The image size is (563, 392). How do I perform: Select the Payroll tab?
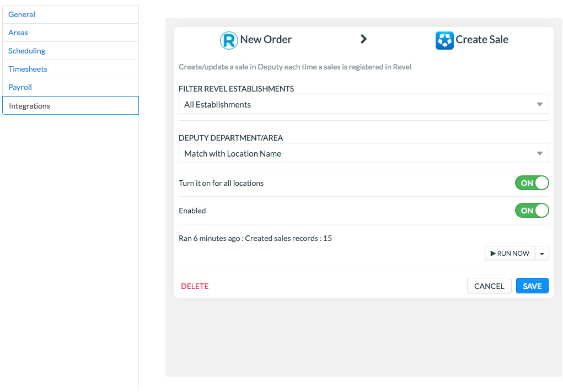coord(71,87)
